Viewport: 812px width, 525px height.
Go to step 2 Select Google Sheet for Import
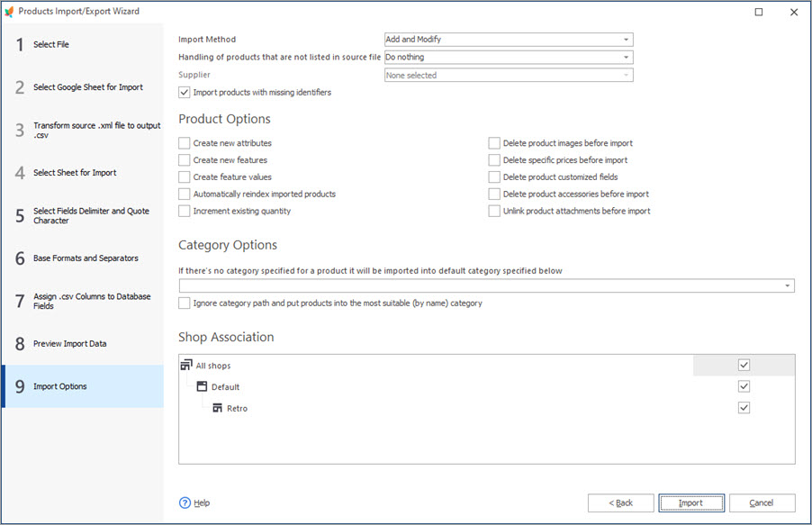point(83,87)
